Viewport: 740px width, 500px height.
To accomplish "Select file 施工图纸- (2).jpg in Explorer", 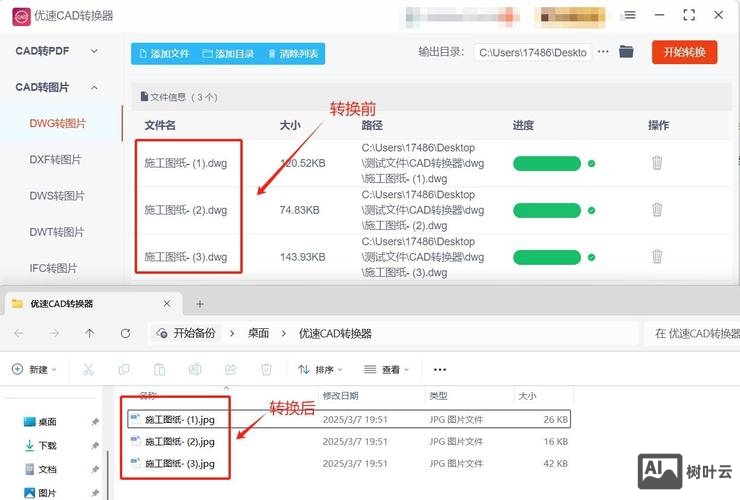I will pos(349,441).
